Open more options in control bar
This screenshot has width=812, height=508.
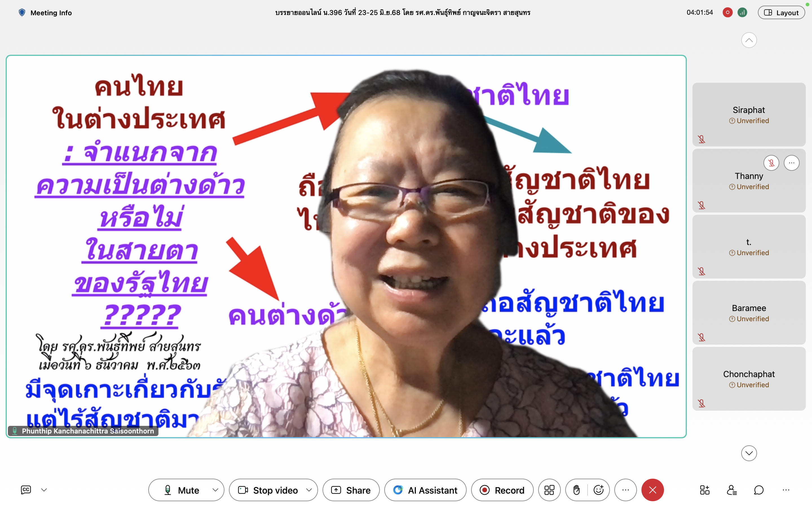pyautogui.click(x=625, y=490)
